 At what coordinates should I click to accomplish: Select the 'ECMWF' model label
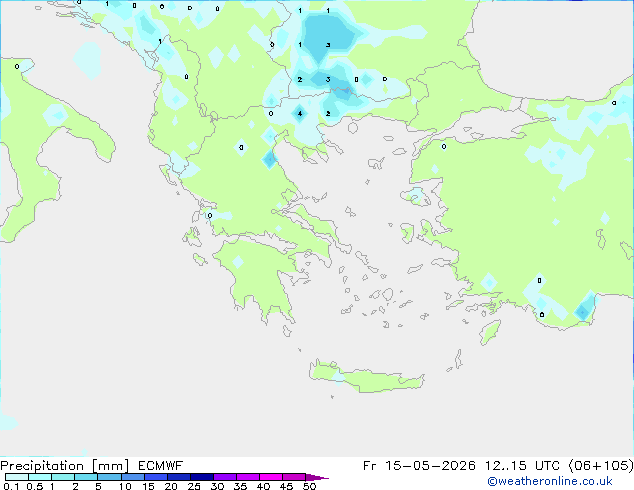pos(161,466)
